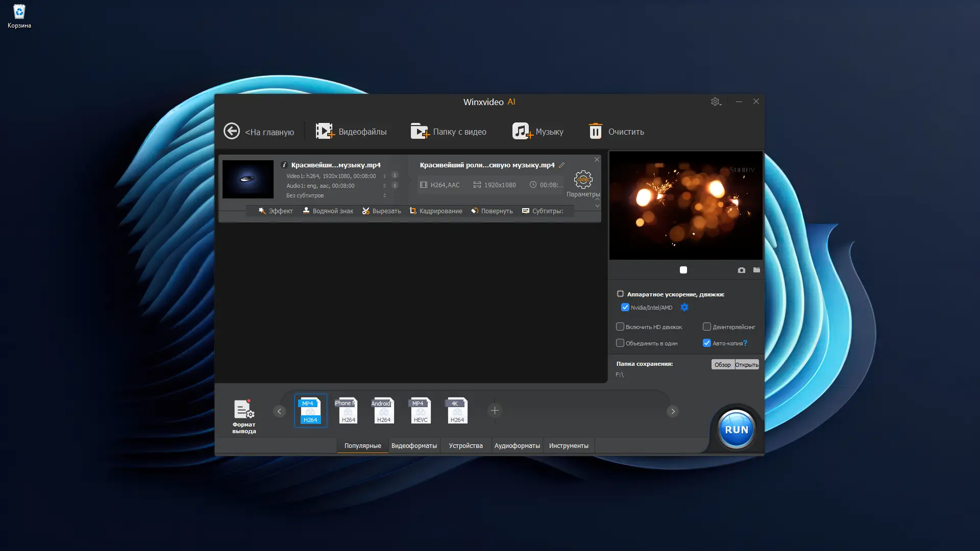
Task: Open codec Параметры gear icon
Action: (583, 180)
